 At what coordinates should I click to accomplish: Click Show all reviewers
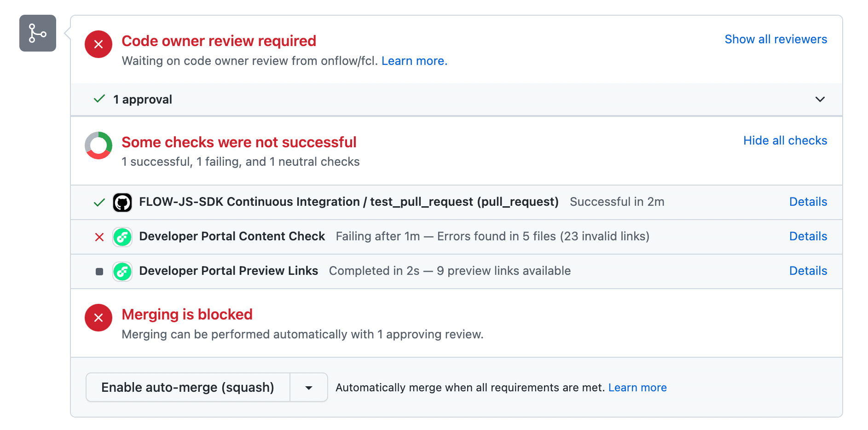click(775, 39)
